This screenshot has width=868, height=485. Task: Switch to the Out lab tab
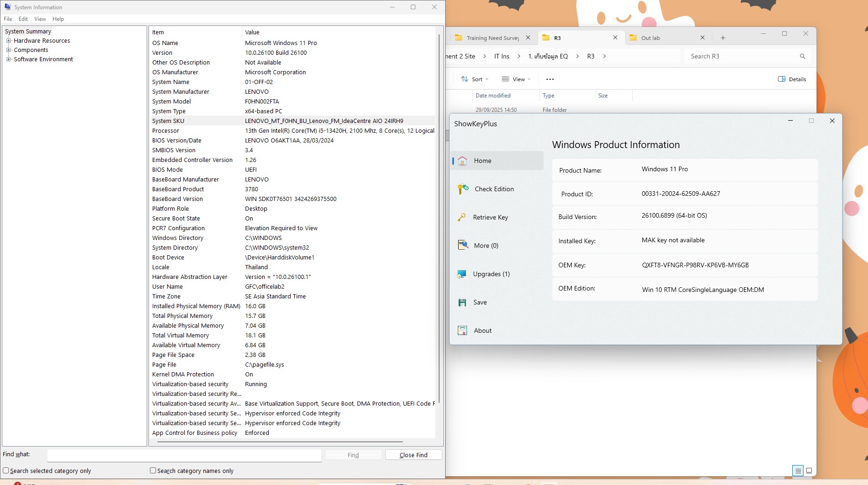point(650,38)
